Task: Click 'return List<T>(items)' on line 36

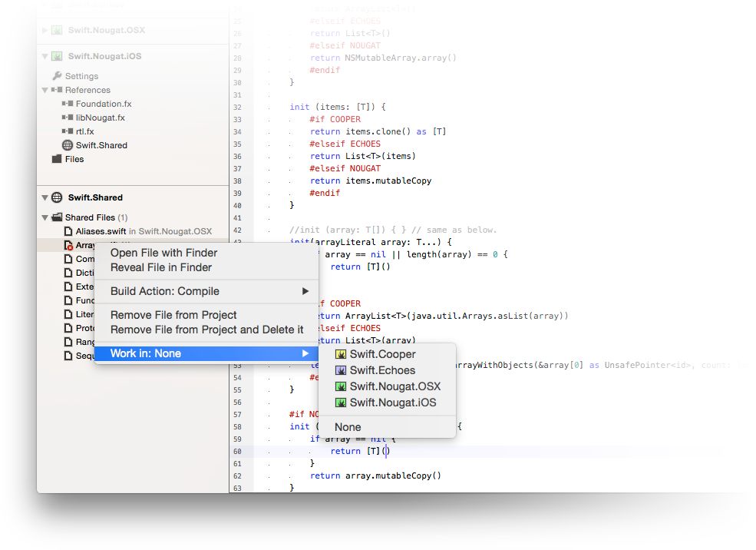Action: [x=362, y=156]
